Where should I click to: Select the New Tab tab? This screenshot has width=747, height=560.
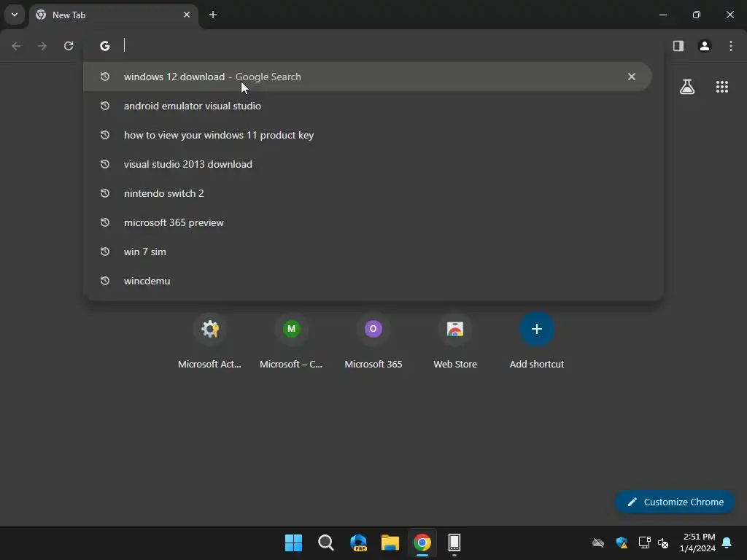click(x=113, y=15)
